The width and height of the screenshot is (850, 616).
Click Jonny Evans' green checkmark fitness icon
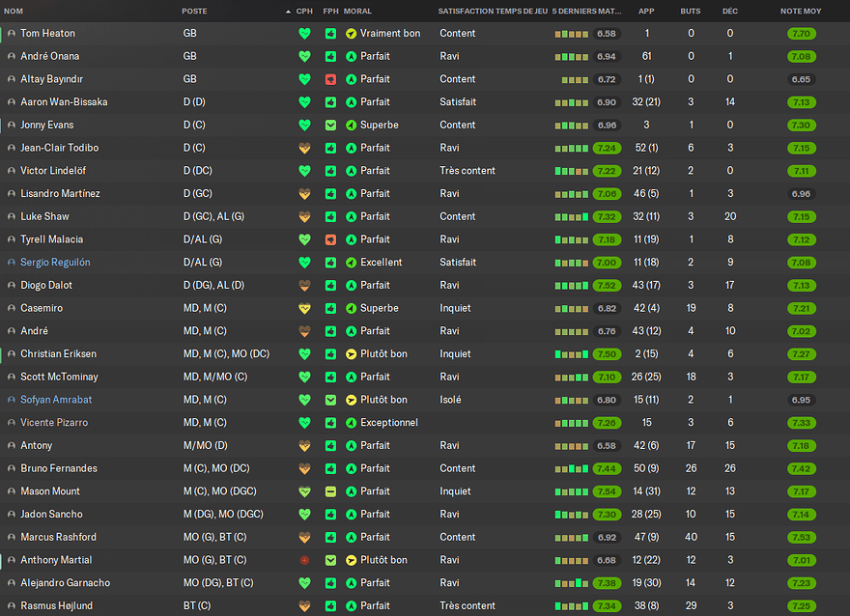coord(330,126)
